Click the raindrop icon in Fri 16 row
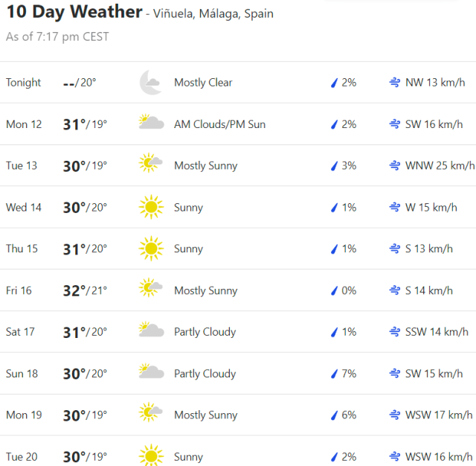 click(x=334, y=290)
